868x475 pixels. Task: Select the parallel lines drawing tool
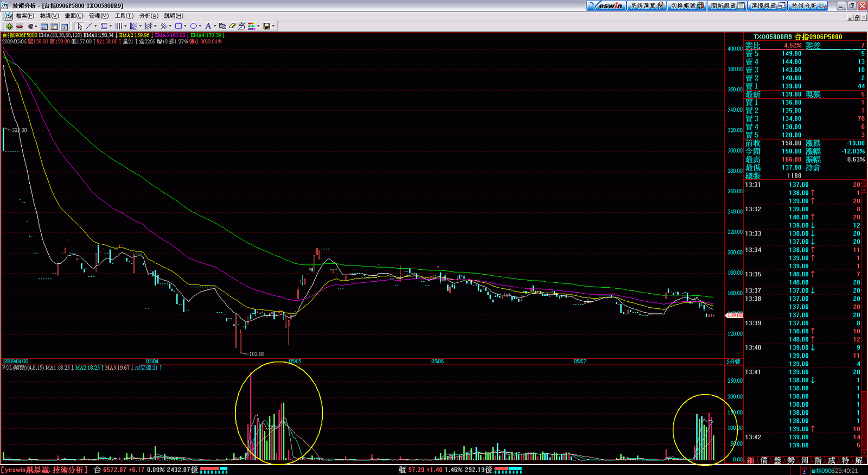coord(163,26)
